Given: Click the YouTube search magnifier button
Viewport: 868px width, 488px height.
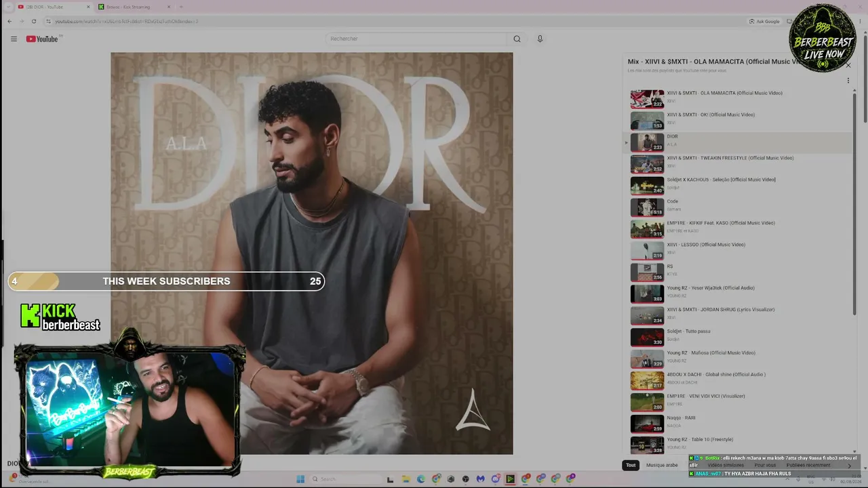Looking at the screenshot, I should [517, 39].
